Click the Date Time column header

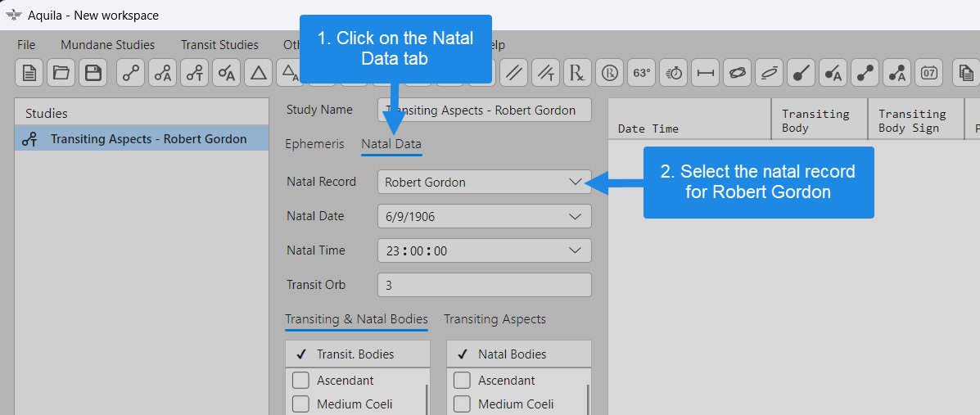click(x=689, y=119)
